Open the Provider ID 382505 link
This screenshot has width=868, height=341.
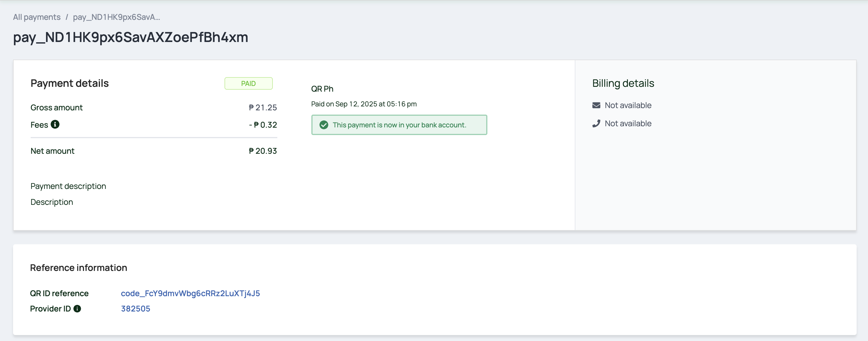click(x=135, y=308)
